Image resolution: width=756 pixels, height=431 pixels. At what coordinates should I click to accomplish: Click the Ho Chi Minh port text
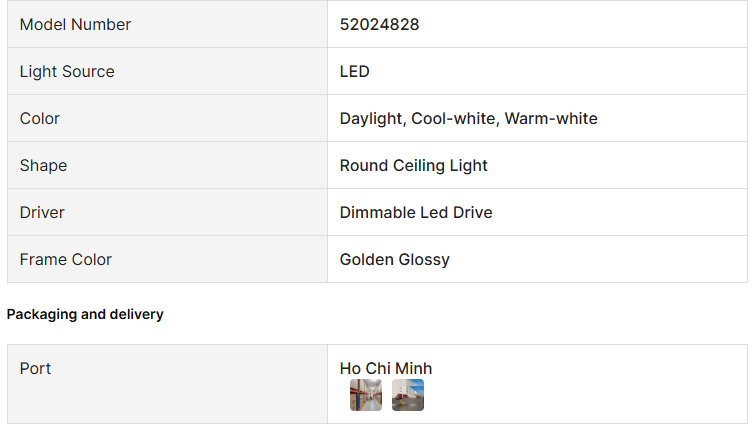tap(386, 368)
